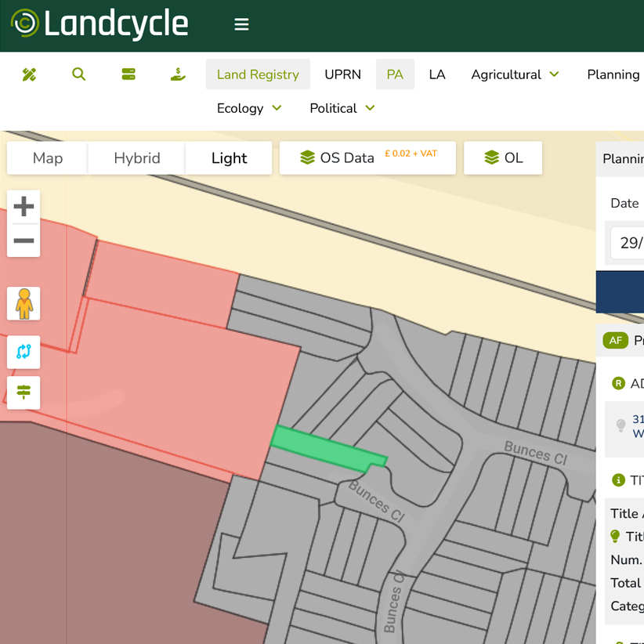The image size is (644, 644).
Task: Click the Landcycle logo
Action: click(99, 24)
